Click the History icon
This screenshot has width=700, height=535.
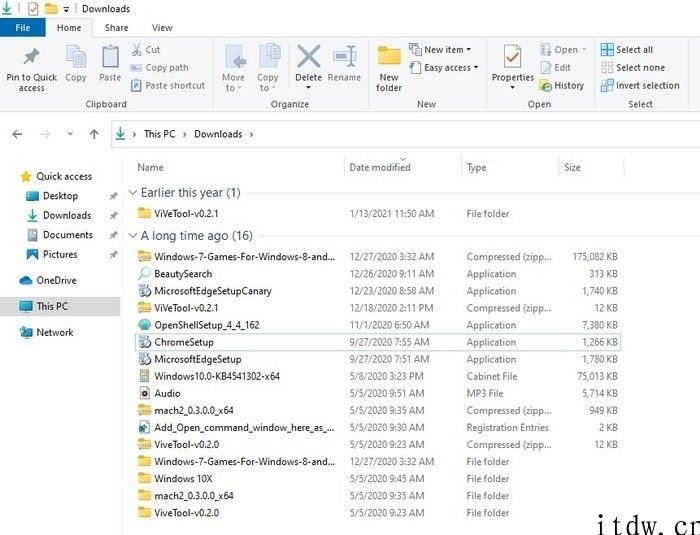pos(546,85)
